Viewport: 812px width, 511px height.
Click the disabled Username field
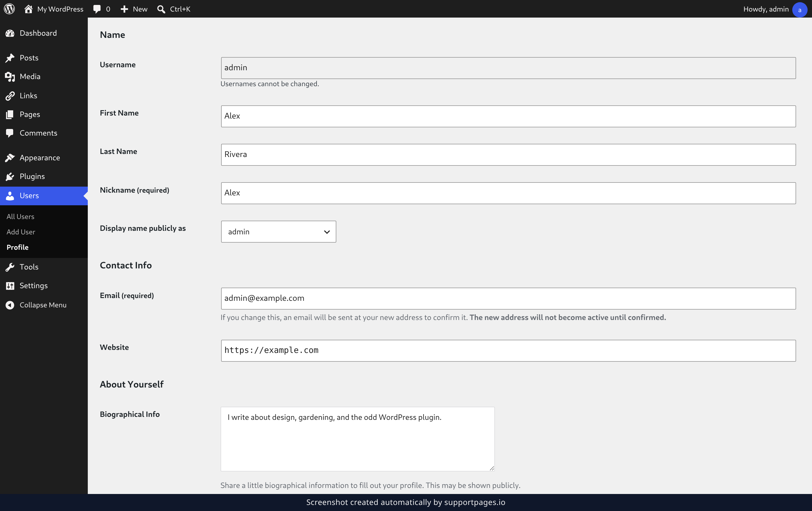(508, 68)
